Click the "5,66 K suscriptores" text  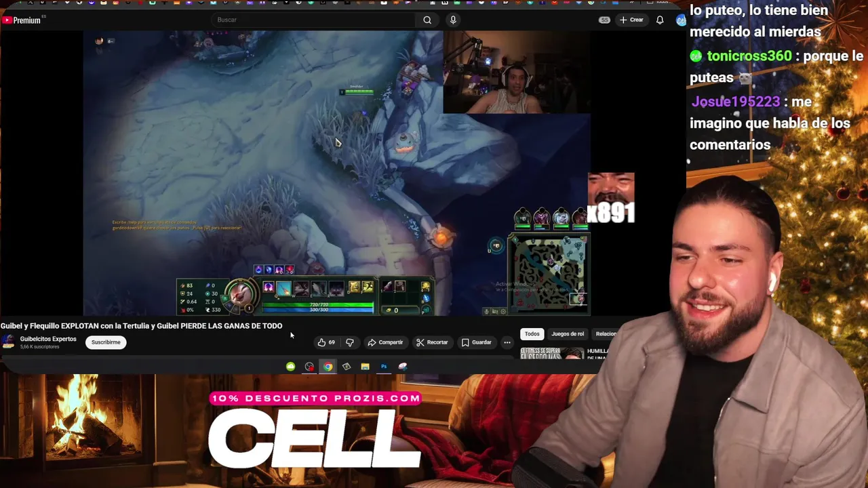39,347
